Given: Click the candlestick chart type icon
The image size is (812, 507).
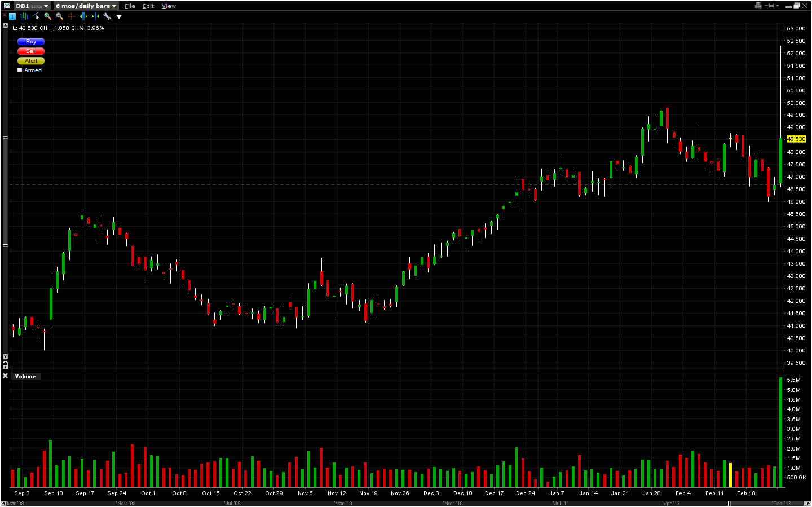Looking at the screenshot, I should pos(24,16).
